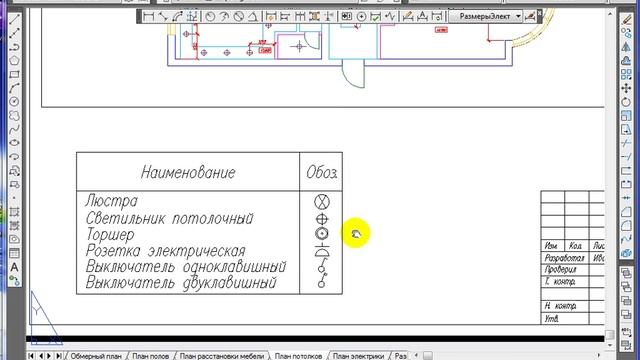This screenshot has width=640, height=360.
Task: Click the Continue dimension tool
Action: pyautogui.click(x=300, y=17)
